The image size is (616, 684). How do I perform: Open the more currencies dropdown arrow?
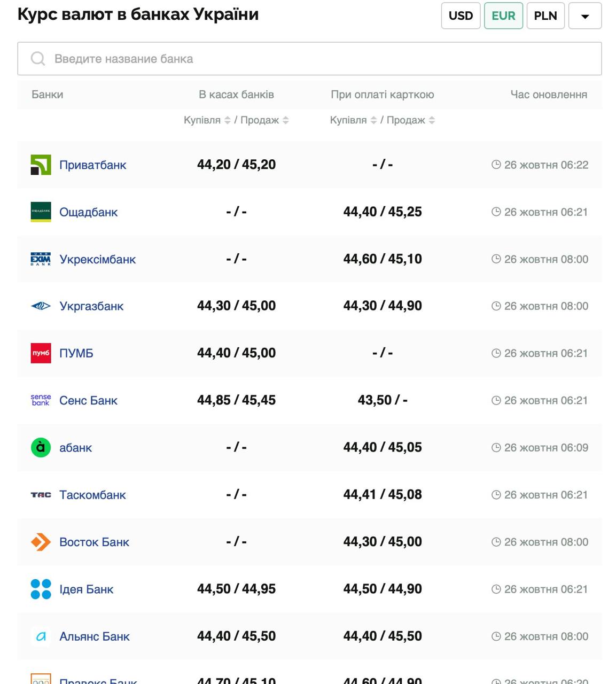click(585, 15)
